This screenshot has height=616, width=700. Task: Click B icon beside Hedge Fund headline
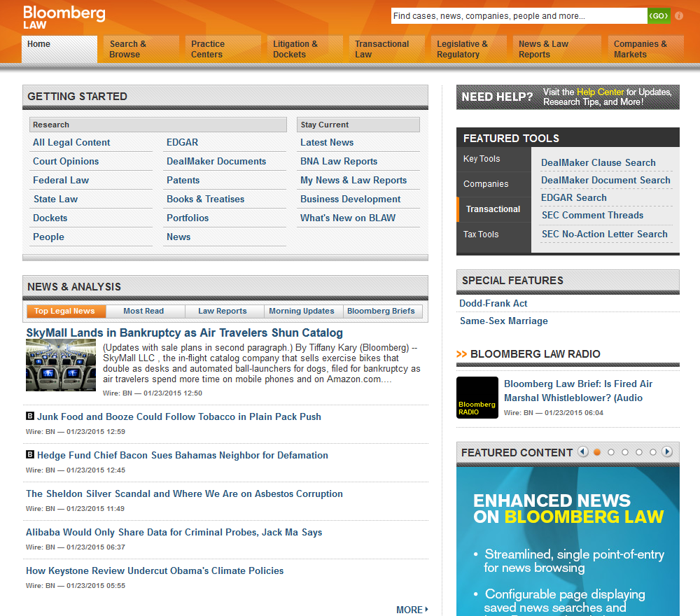point(30,454)
